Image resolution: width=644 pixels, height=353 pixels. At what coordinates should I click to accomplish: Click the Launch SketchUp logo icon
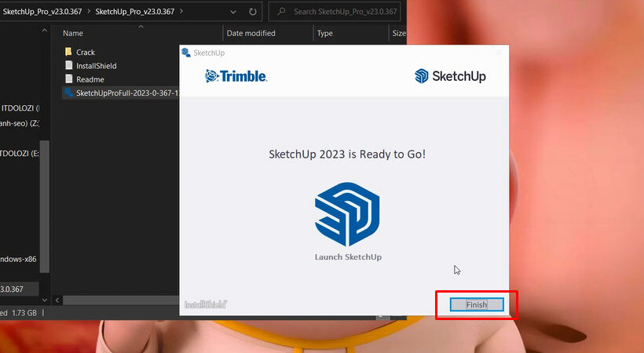[347, 209]
